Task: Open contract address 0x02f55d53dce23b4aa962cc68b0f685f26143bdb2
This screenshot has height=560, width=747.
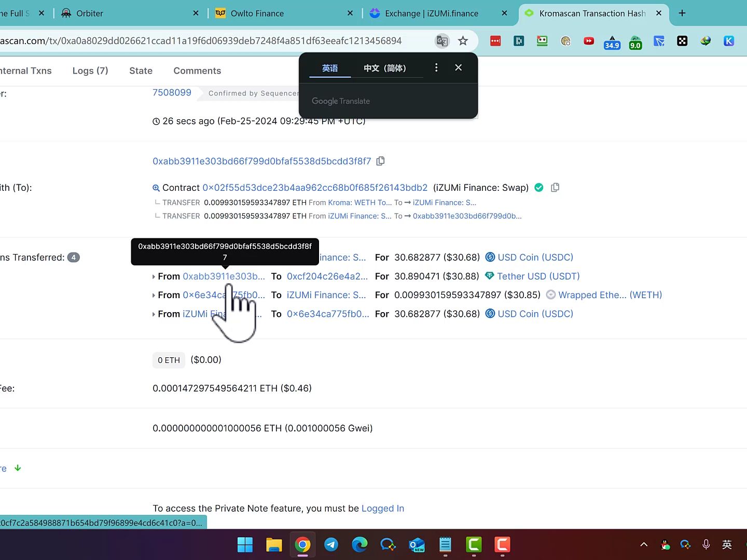Action: (x=315, y=188)
